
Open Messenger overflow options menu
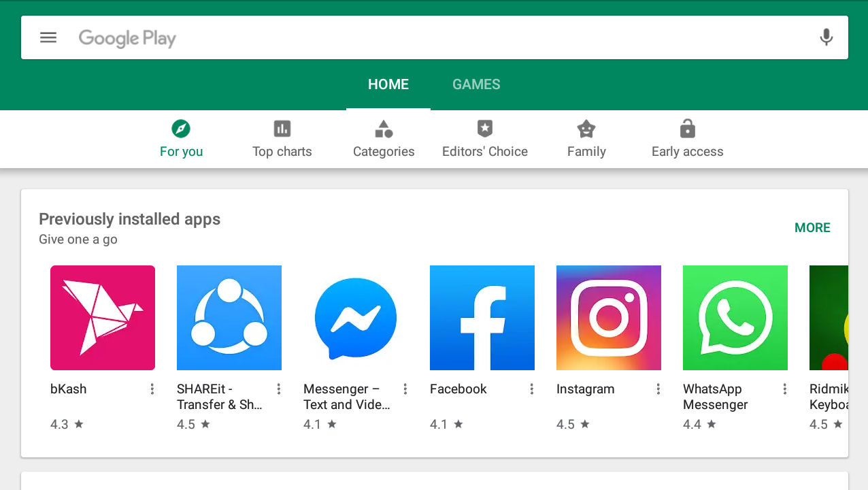405,389
